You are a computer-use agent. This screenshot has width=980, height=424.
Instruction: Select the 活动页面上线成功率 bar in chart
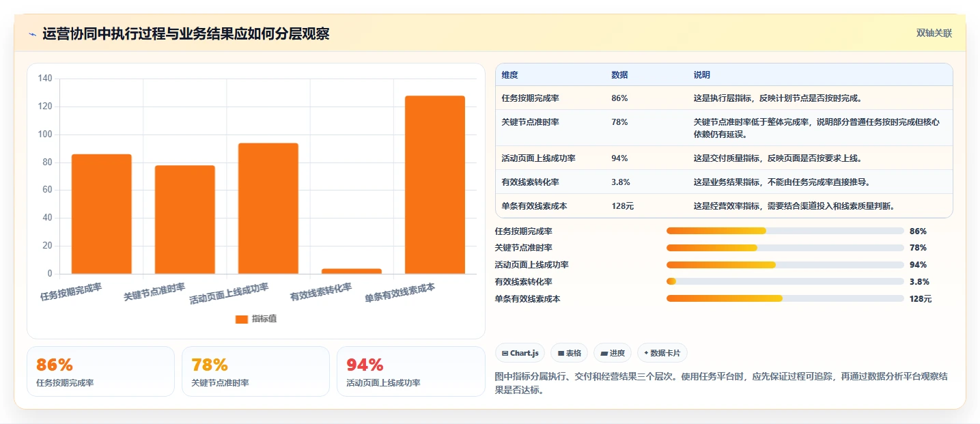(268, 208)
